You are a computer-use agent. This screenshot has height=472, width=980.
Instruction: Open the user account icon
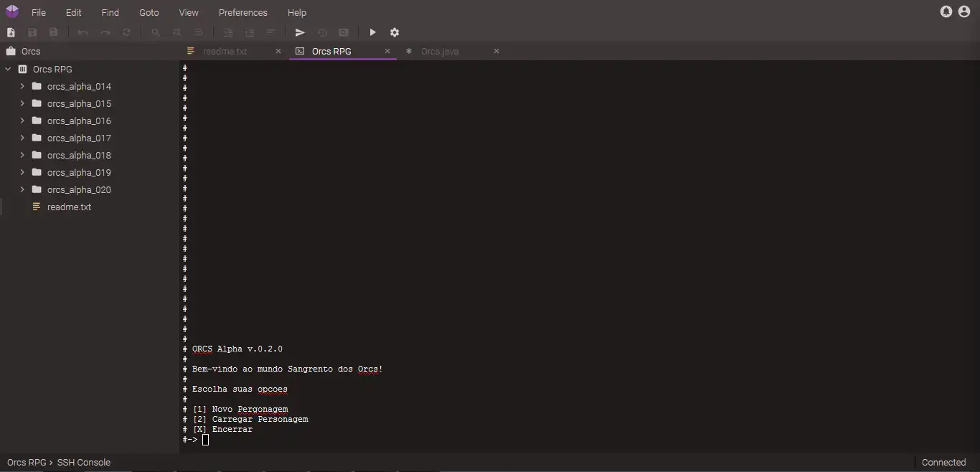point(964,11)
